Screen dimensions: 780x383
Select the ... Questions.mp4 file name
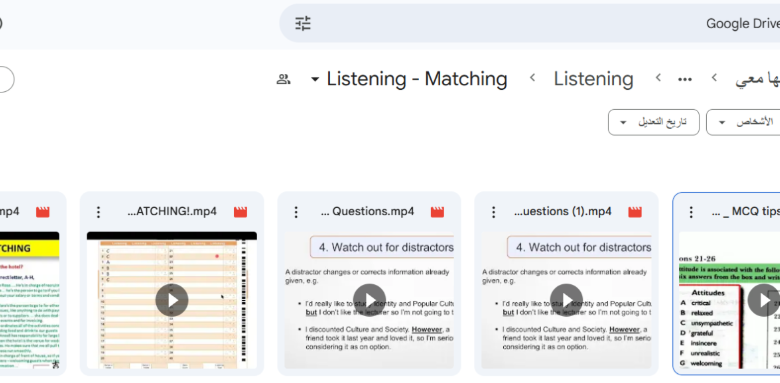coord(368,211)
